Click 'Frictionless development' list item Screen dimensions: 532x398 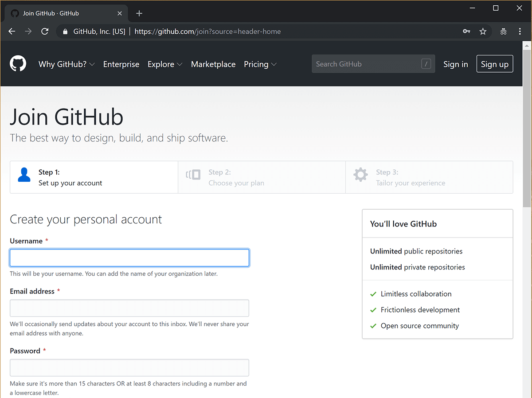[420, 310]
